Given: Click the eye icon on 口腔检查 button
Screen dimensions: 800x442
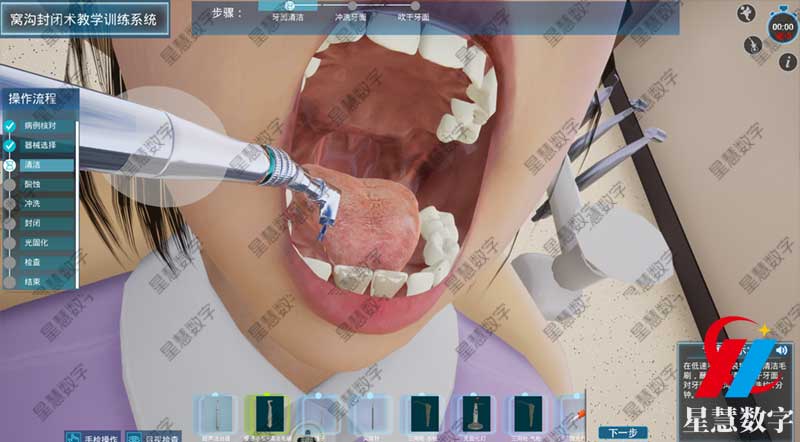Looking at the screenshot, I should click(x=134, y=438).
